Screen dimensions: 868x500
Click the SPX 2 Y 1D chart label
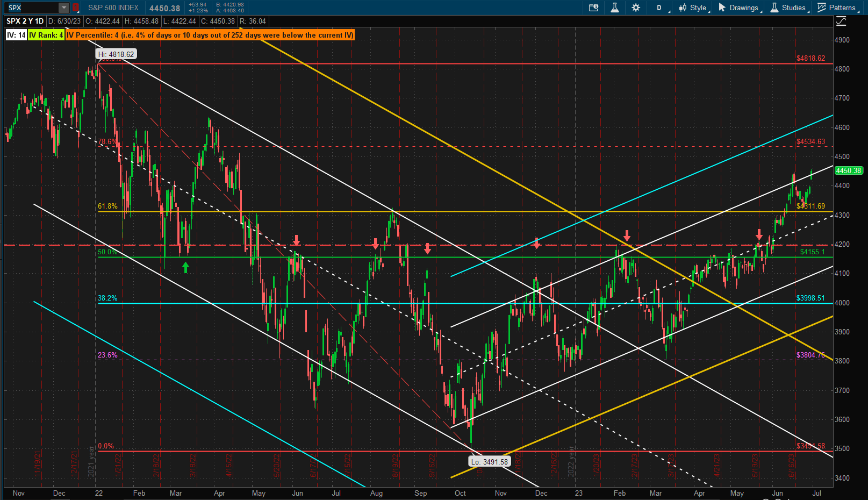25,21
